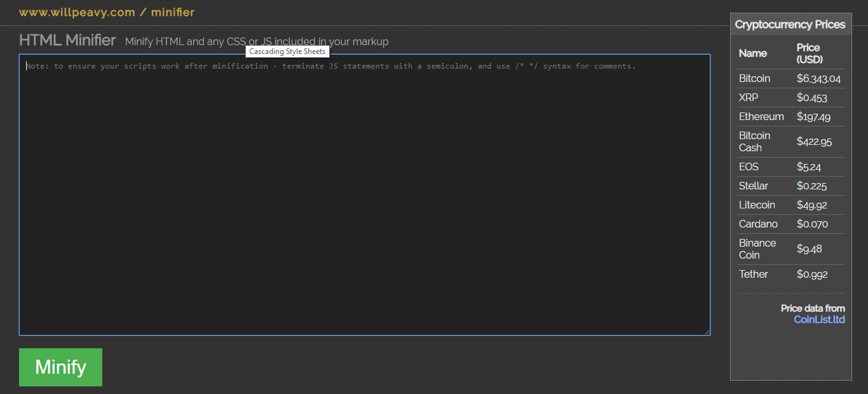Click the 'Price data from' label
Screen dimensions: 868x394
pyautogui.click(x=813, y=308)
